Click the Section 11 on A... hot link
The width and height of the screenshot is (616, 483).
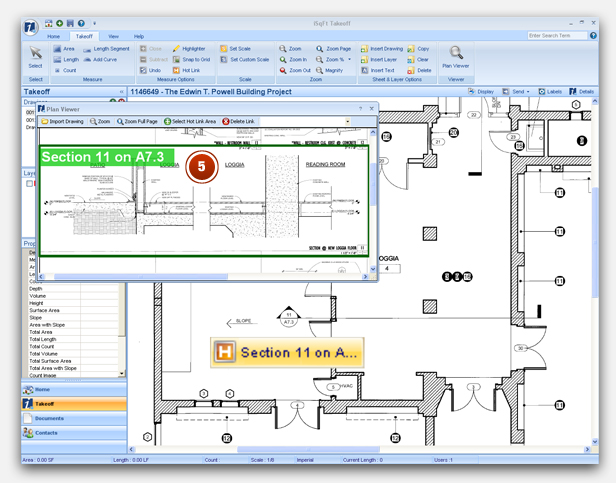(x=287, y=353)
